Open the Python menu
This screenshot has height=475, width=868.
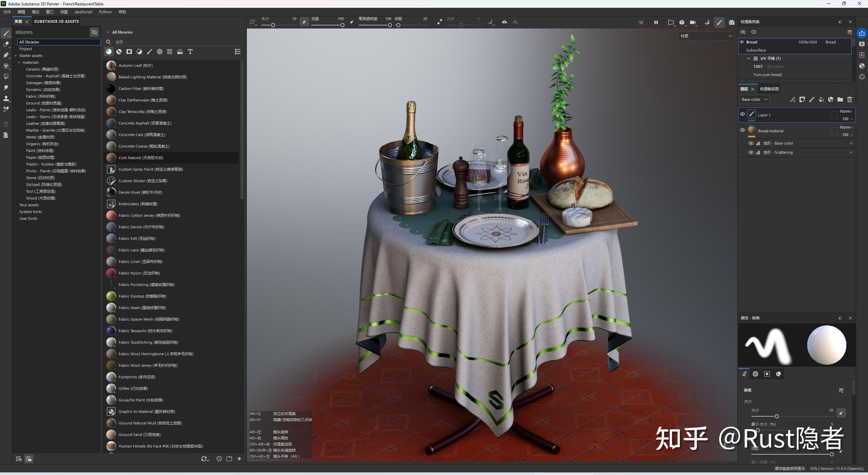[x=105, y=12]
